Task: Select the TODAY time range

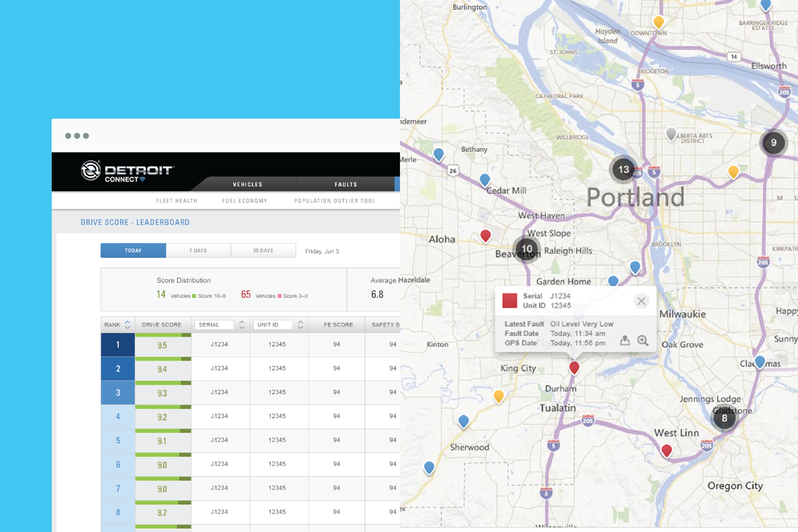Action: point(133,251)
